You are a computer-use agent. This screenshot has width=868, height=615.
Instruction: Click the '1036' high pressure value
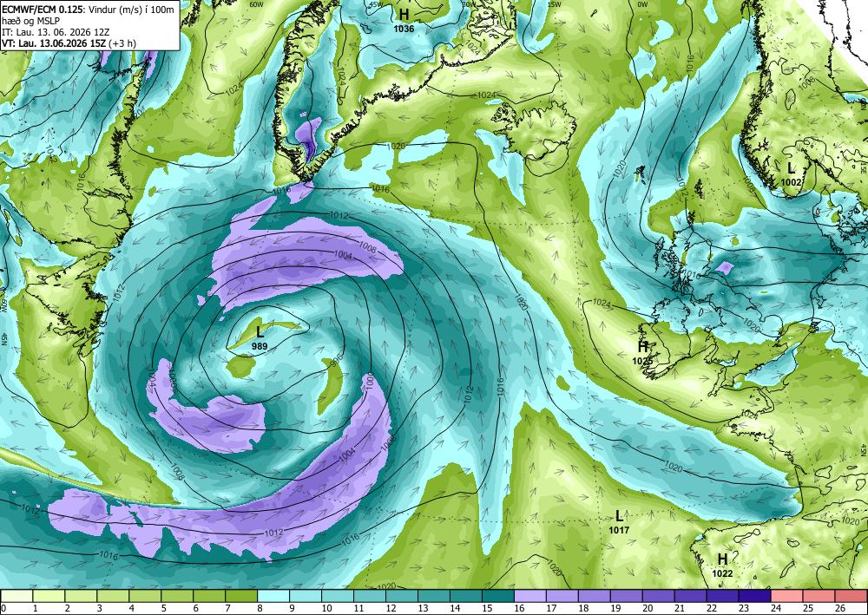coord(404,29)
